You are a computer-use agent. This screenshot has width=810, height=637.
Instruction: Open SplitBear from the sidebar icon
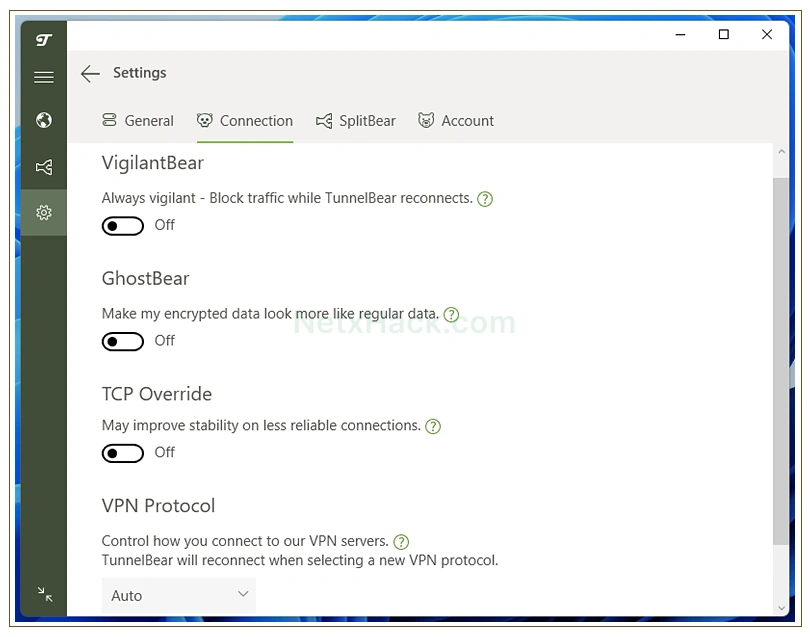pos(44,167)
